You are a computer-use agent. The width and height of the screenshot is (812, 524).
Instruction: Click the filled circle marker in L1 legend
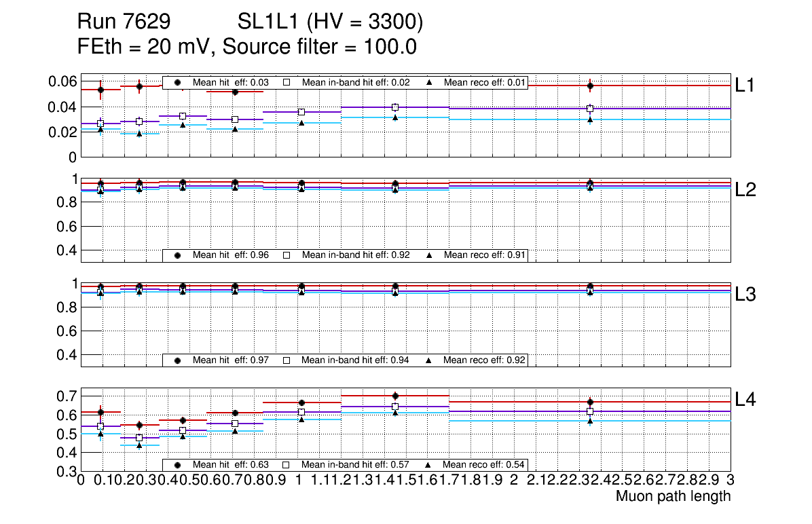(178, 82)
